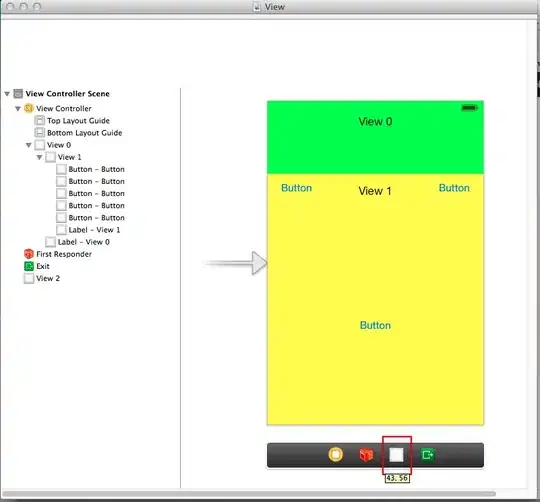Click the top-right Button in View 1

(454, 188)
